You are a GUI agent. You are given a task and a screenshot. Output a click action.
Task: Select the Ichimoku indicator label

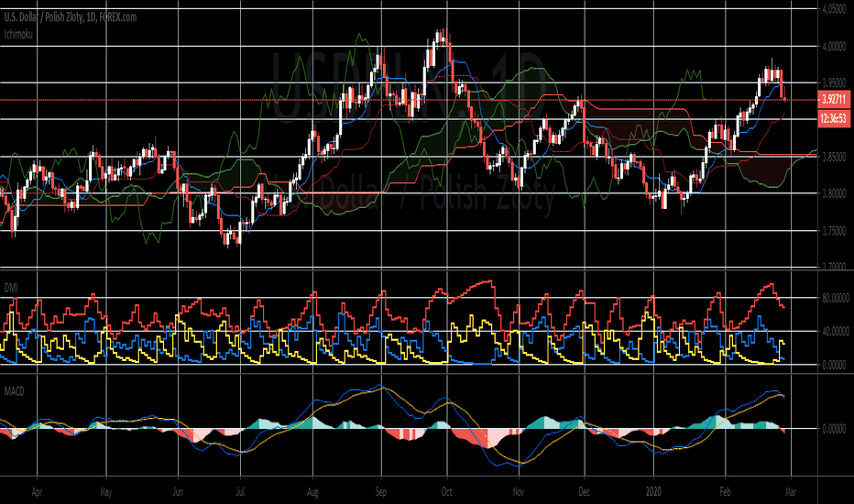click(18, 34)
